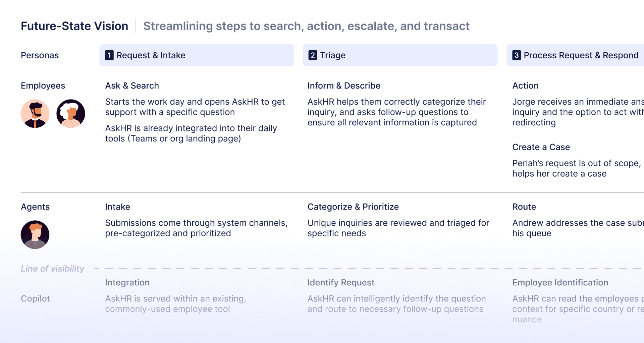Click the number 1 step badge
644x343 pixels.
click(109, 55)
